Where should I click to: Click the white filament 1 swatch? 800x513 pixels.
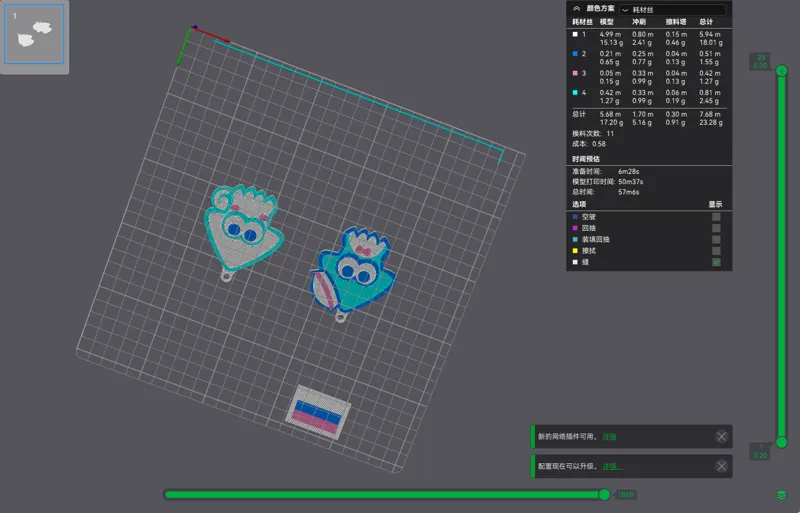point(575,34)
